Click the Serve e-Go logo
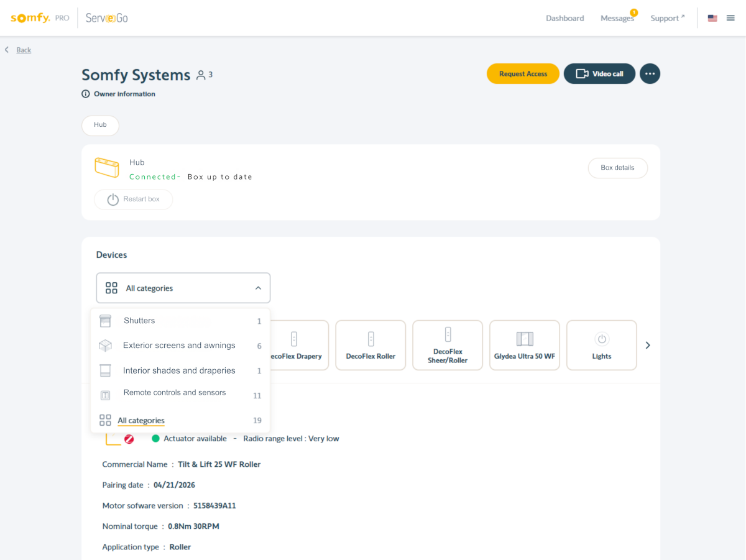Image resolution: width=746 pixels, height=560 pixels. click(107, 18)
